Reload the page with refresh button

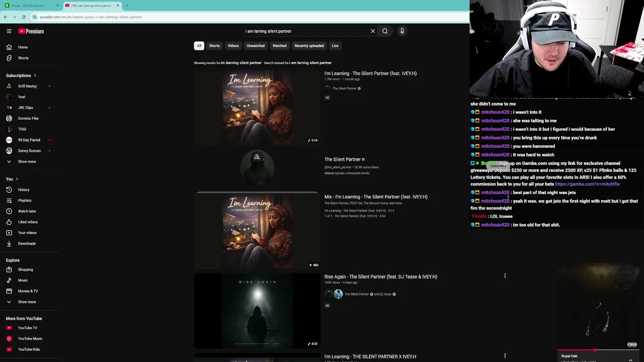point(23,17)
